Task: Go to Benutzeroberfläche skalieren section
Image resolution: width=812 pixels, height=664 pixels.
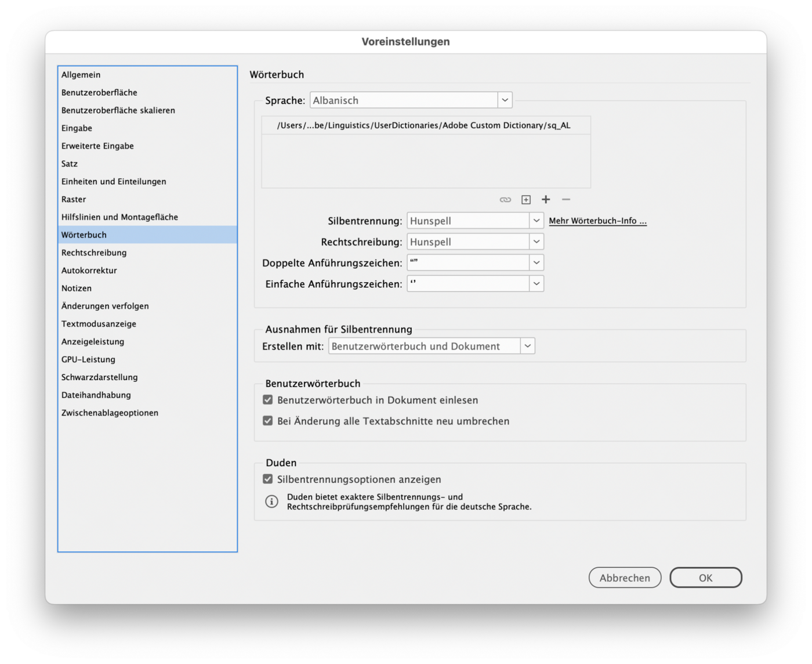Action: point(147,110)
